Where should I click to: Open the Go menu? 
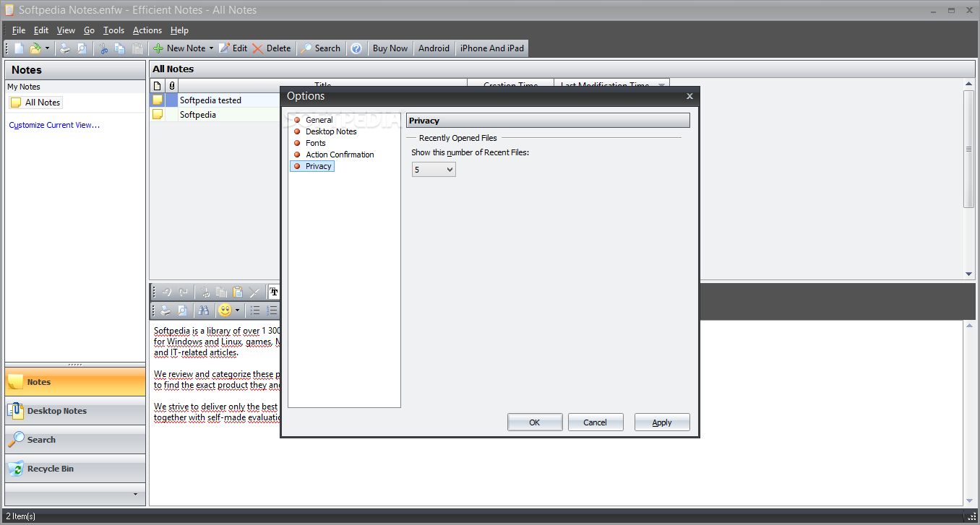[89, 30]
